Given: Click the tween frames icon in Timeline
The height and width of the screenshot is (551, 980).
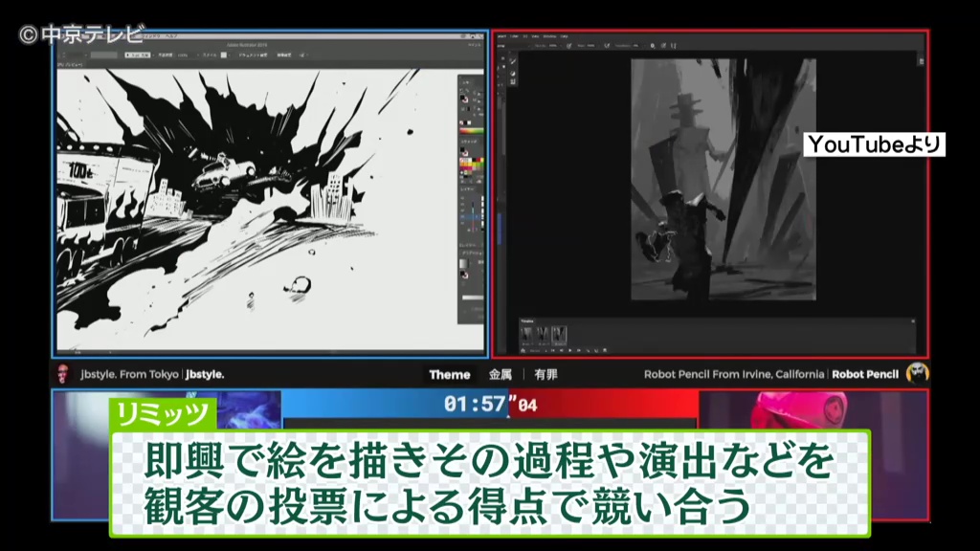Looking at the screenshot, I should point(588,350).
